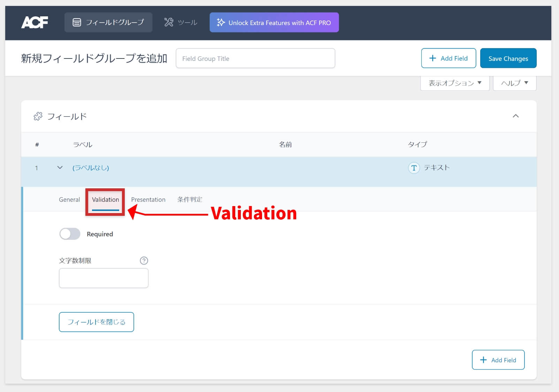Click the text type T icon
Screen dimensions: 559x392
414,168
